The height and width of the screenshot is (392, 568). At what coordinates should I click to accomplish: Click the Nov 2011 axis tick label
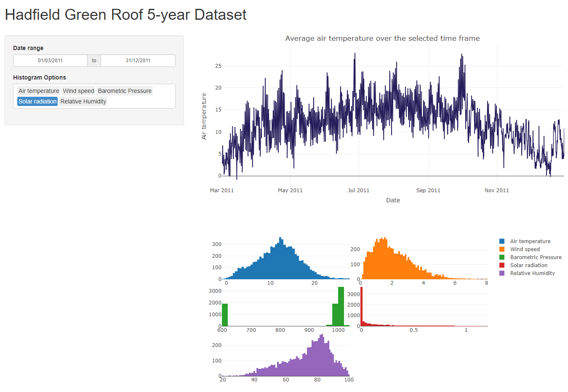[x=497, y=191]
